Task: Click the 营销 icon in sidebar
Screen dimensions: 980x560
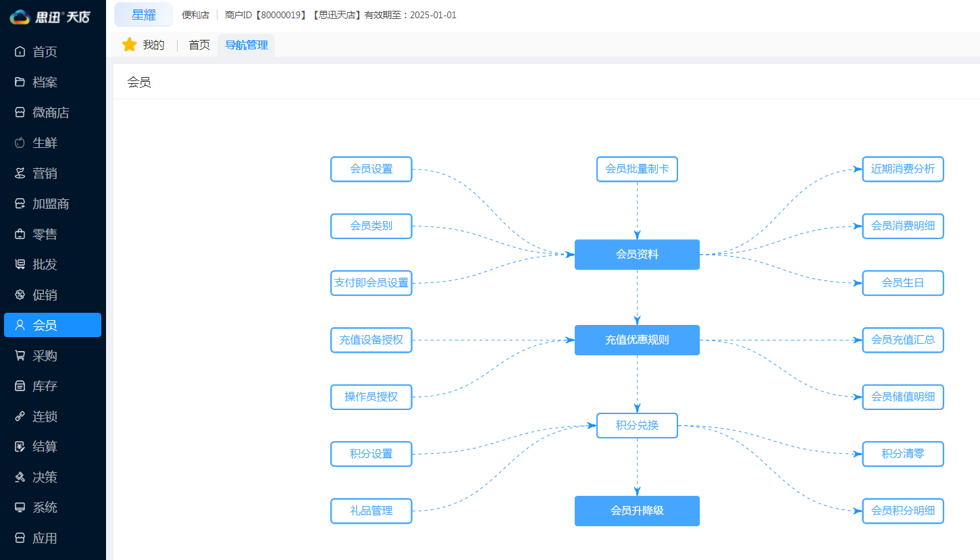Action: point(20,174)
